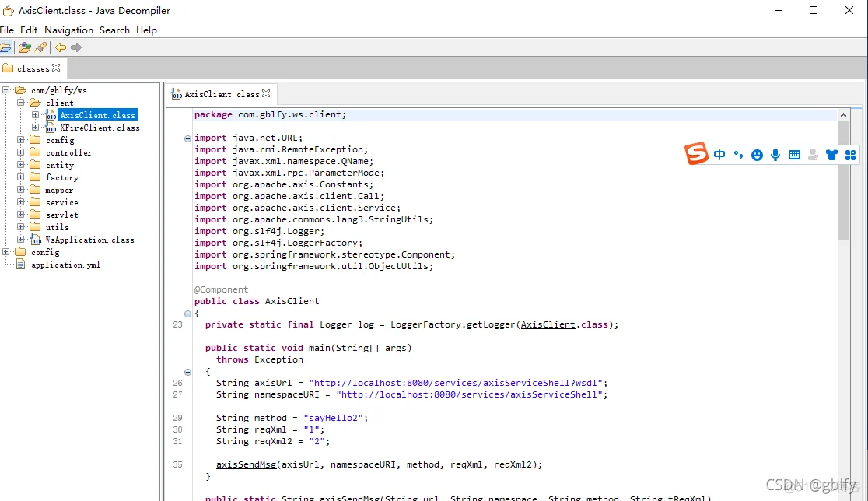Viewport: 868px width, 501px height.
Task: Click the user account icon in IME bar
Action: [813, 155]
